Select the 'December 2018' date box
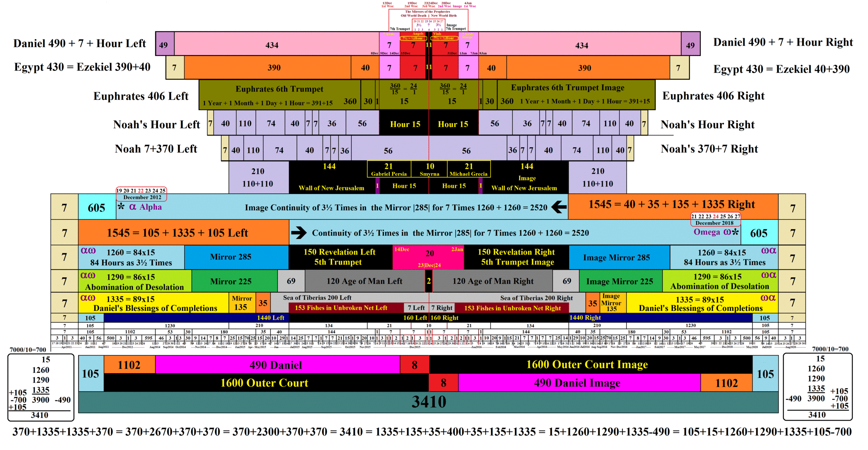868x450 pixels. [x=715, y=219]
